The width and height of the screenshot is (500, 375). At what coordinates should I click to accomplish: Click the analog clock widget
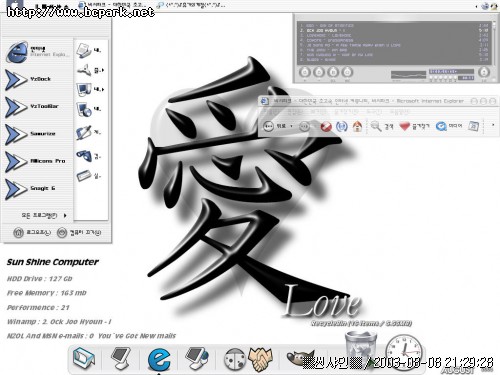404,351
